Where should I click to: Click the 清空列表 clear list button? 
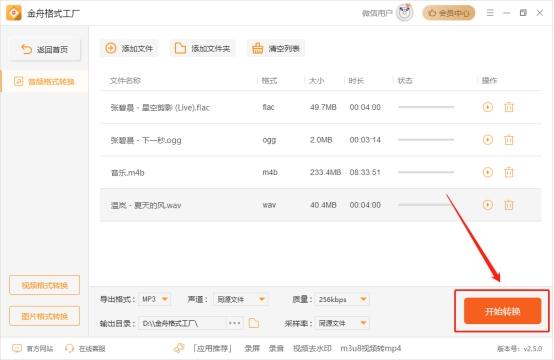point(276,48)
